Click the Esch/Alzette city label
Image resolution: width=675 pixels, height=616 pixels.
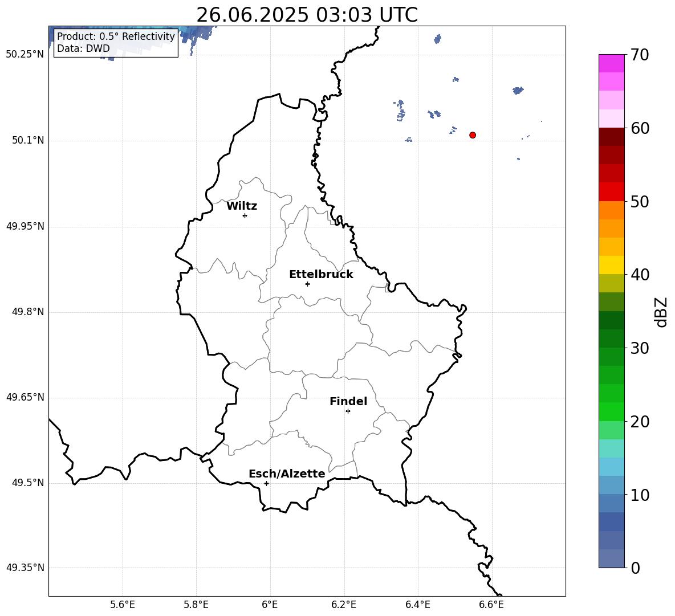(287, 474)
